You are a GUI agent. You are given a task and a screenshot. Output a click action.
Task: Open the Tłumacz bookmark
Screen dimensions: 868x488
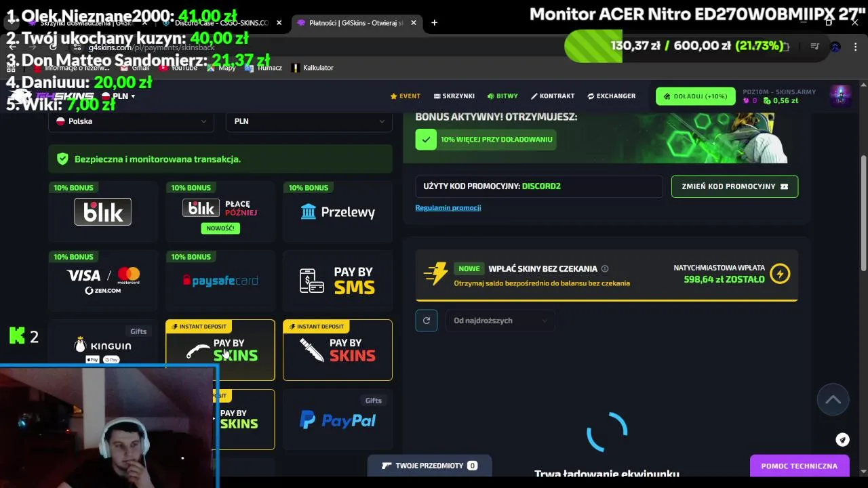(264, 68)
